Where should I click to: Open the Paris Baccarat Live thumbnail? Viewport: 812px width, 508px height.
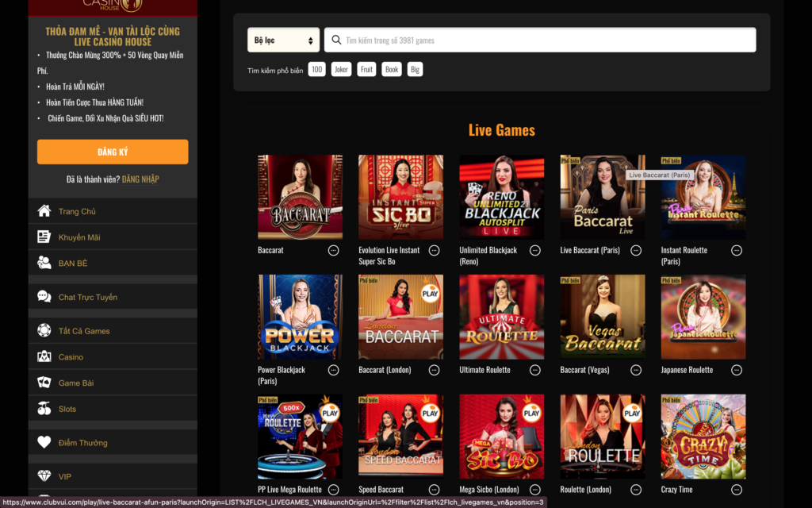pyautogui.click(x=603, y=197)
